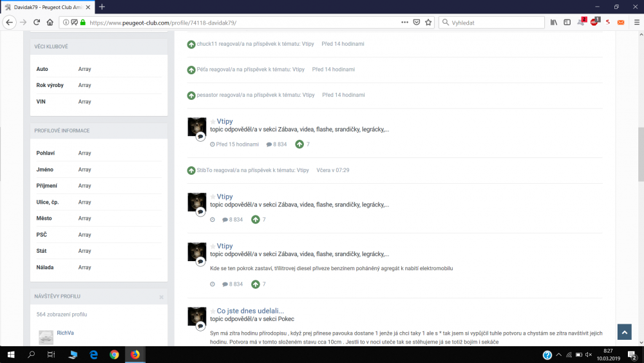Click green reaction icon beside pesastor
Screen dimensions: 644x363
click(x=191, y=95)
